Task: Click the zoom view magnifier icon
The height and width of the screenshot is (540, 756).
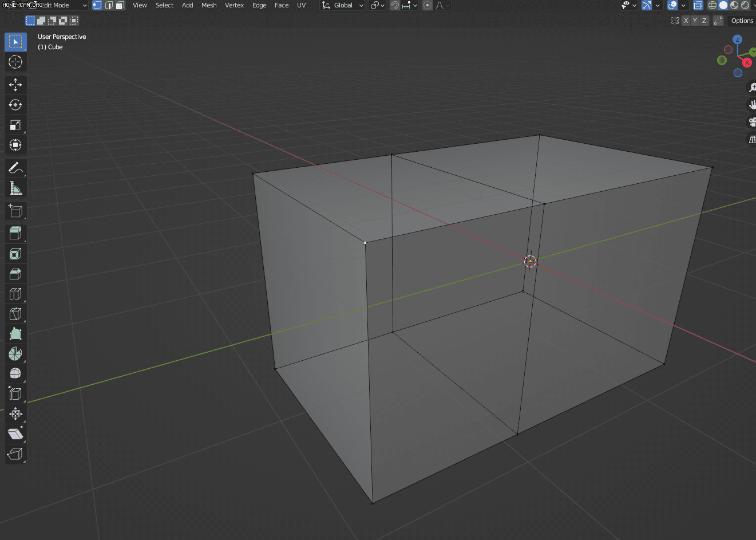Action: click(x=752, y=88)
